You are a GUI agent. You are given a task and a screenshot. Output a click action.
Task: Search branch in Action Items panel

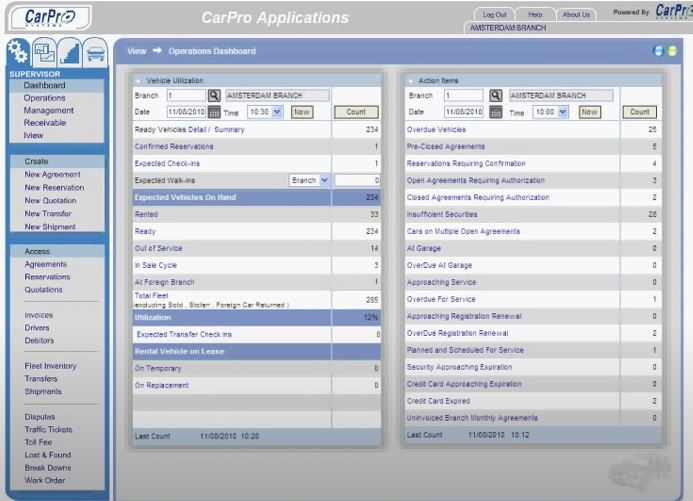(x=496, y=95)
